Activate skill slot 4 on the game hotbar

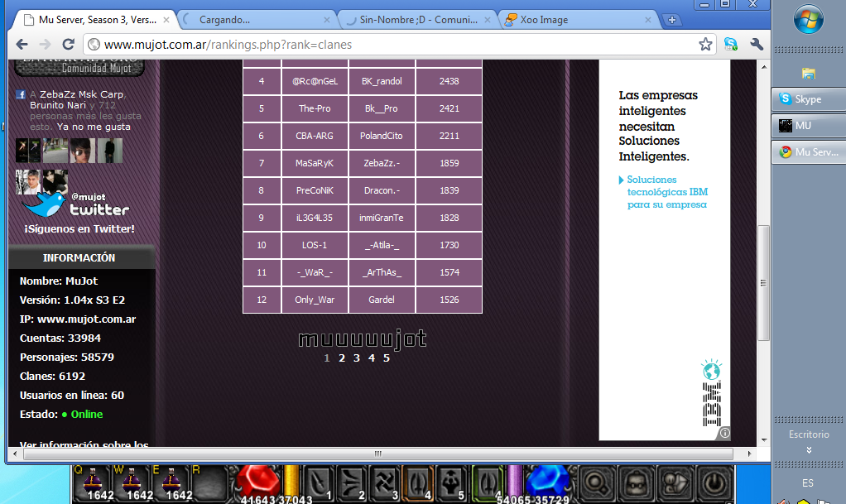tap(419, 482)
